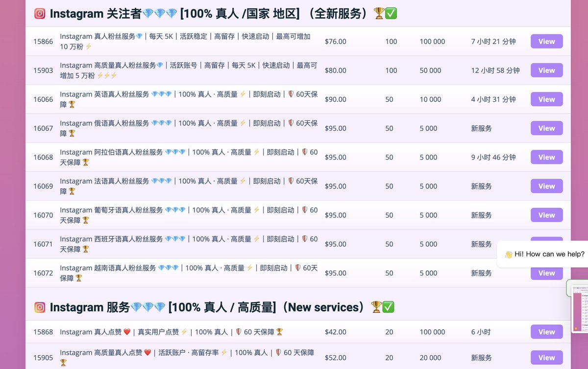Click service ID 16072
588x369 pixels.
pos(43,273)
